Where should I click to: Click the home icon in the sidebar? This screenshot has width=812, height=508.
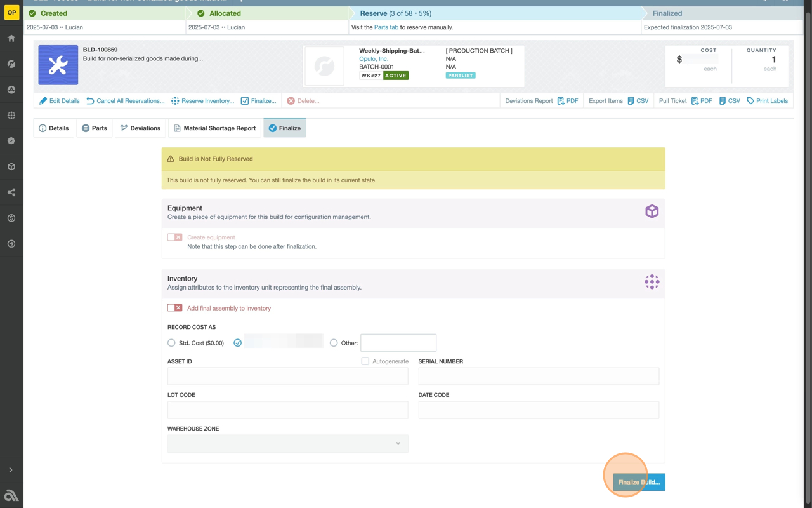(x=11, y=39)
